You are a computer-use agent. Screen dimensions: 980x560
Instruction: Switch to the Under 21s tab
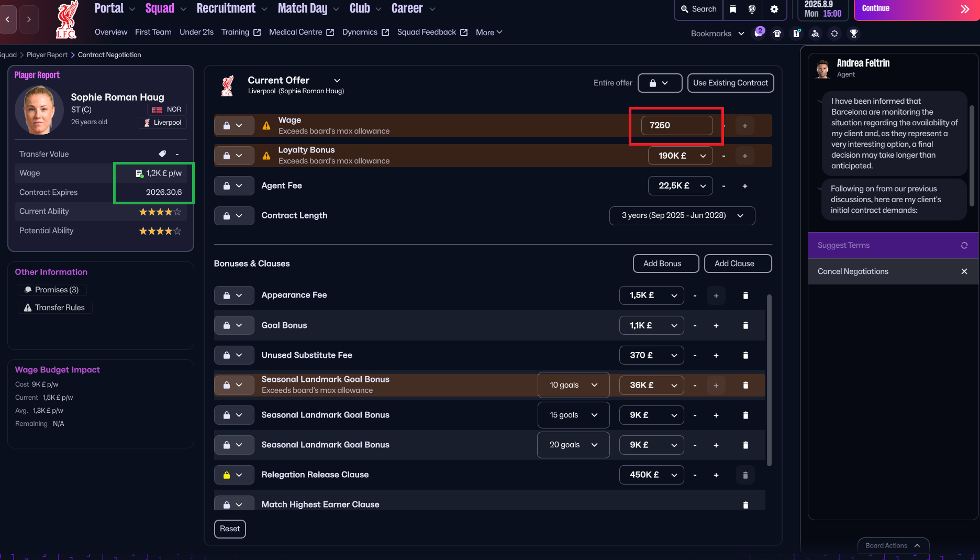point(196,32)
